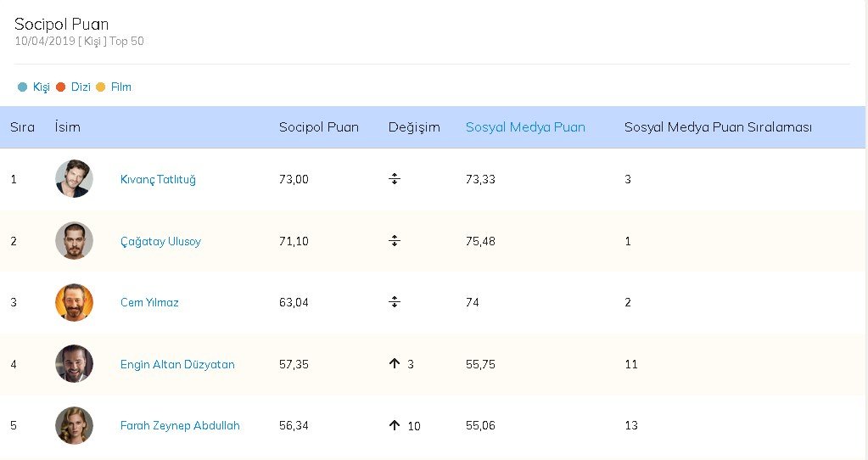Click the İsim column header
Image resolution: width=868 pixels, height=460 pixels.
(x=68, y=127)
